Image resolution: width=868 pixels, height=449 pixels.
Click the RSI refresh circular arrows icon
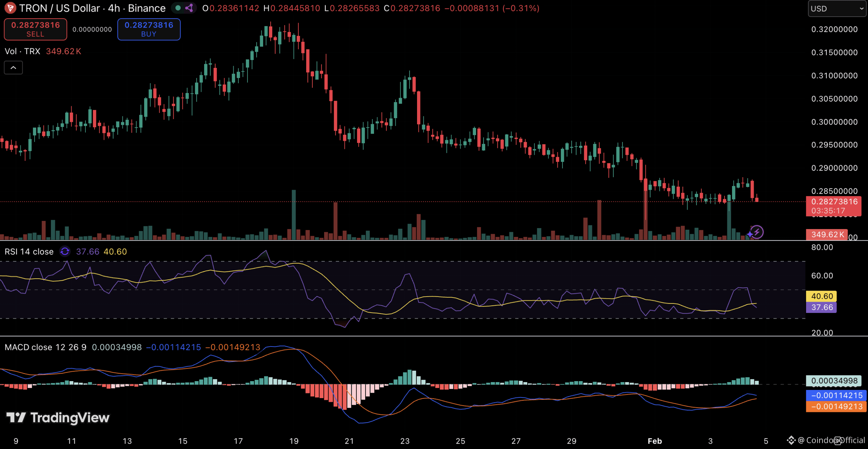[65, 251]
